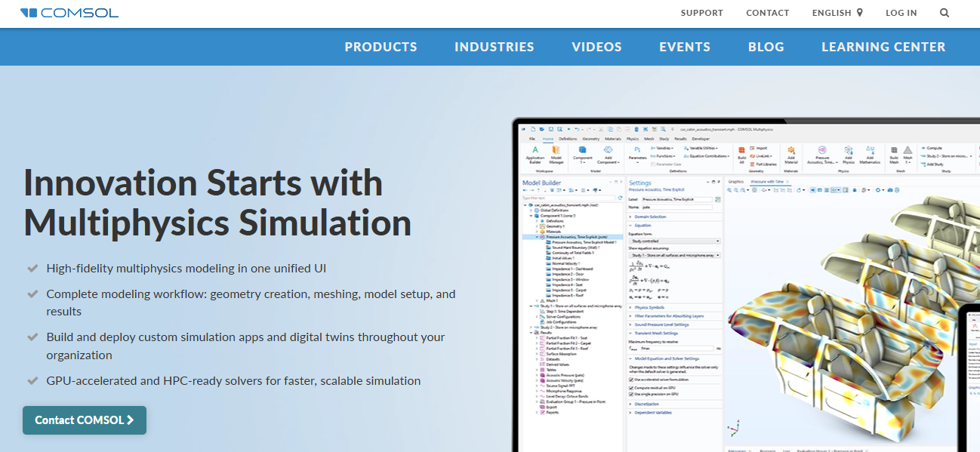This screenshot has width=980, height=452.
Task: Click Part Libraries in the Geometry group
Action: [763, 164]
